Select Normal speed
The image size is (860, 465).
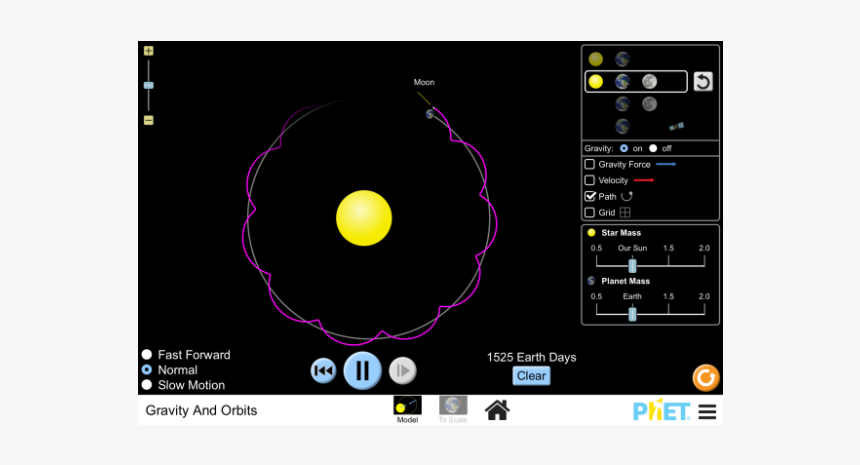[146, 370]
